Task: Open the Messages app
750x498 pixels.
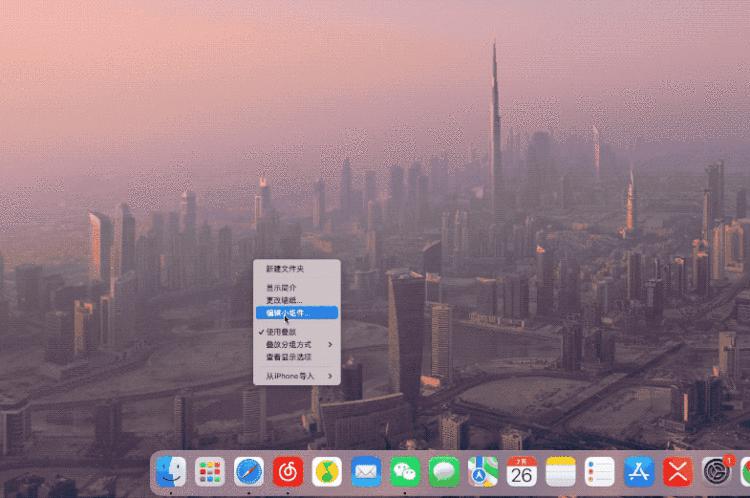Action: pyautogui.click(x=444, y=472)
